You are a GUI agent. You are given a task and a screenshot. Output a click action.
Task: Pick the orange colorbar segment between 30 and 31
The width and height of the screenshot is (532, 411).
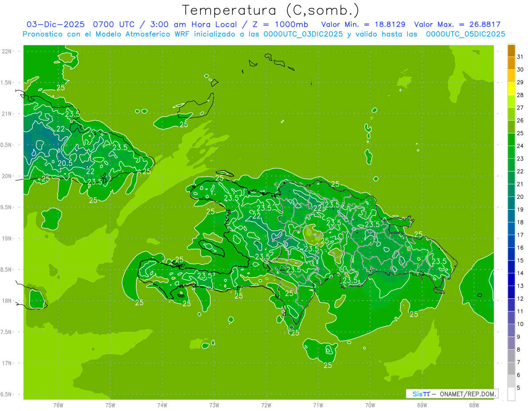click(511, 63)
